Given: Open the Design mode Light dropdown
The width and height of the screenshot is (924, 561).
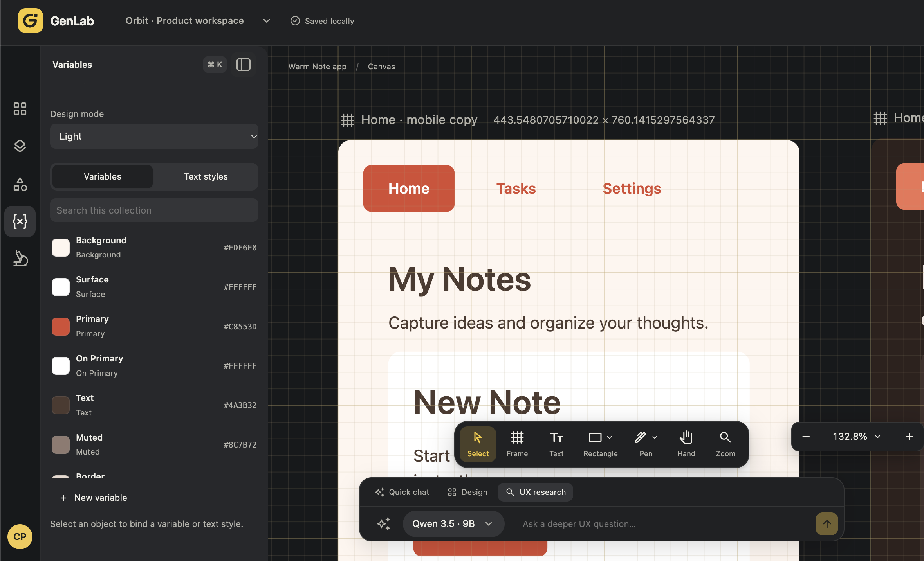Looking at the screenshot, I should click(x=154, y=136).
